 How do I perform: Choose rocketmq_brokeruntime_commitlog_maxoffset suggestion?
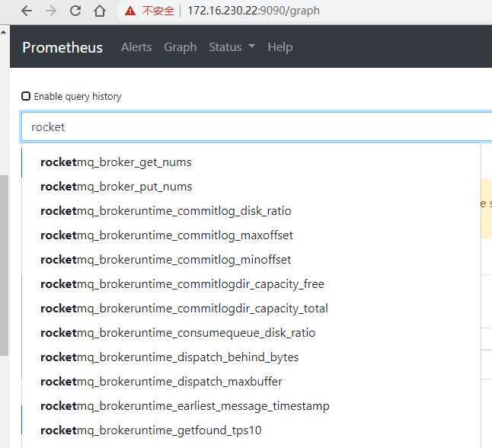(x=251, y=235)
